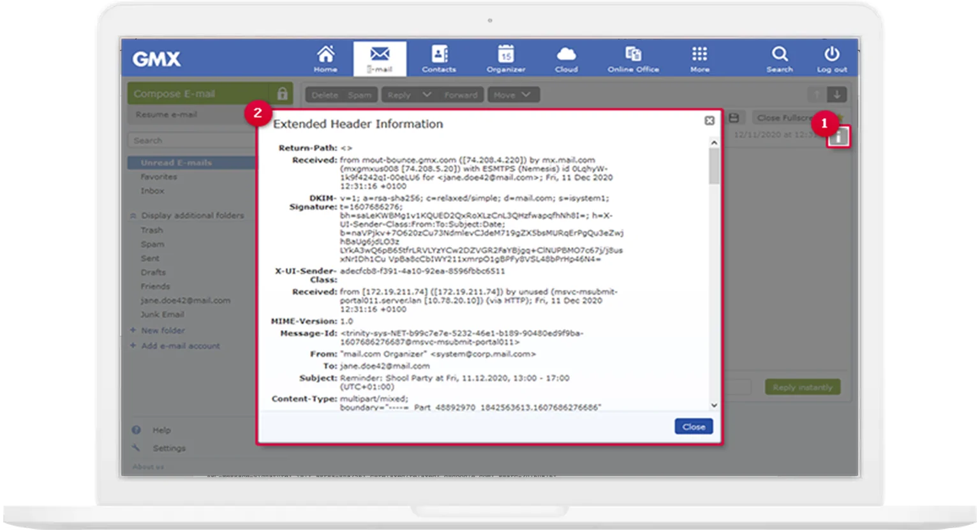Open the Junk Email folder
The image size is (980, 530).
coord(163,314)
